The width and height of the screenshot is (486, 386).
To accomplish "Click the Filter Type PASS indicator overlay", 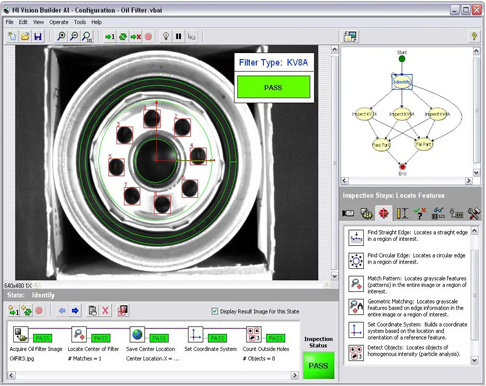I will [273, 87].
